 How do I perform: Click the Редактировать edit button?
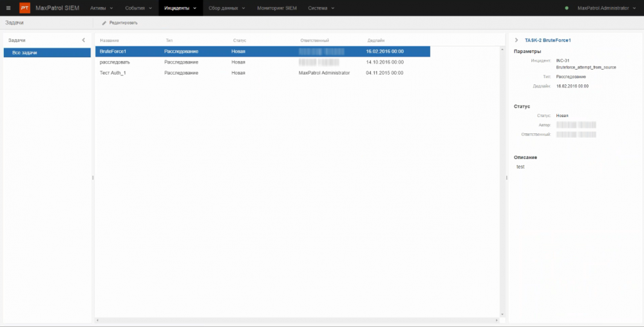120,23
